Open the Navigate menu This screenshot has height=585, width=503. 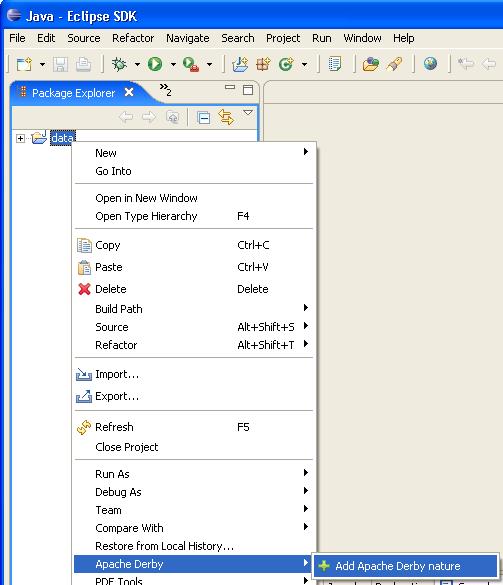click(x=188, y=38)
